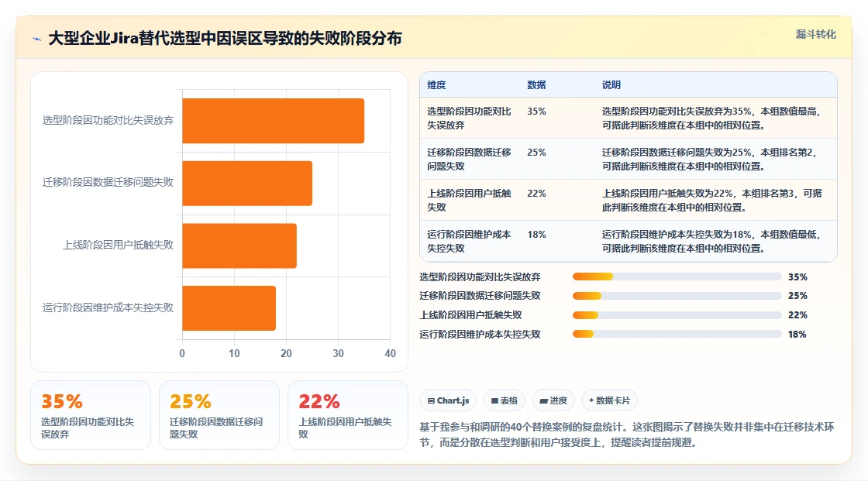Screen dimensions: 868x481
Task: Click the 35% progress bar for 选型阶段
Action: coord(677,277)
